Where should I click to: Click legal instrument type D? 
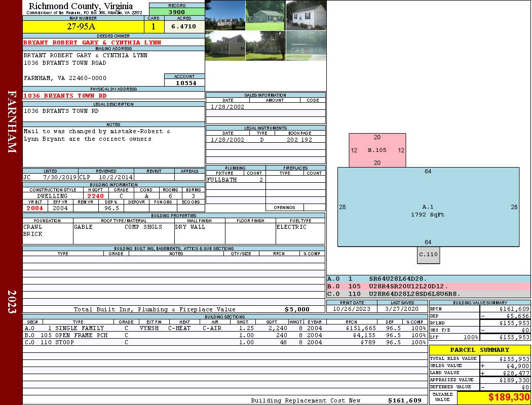coord(262,140)
